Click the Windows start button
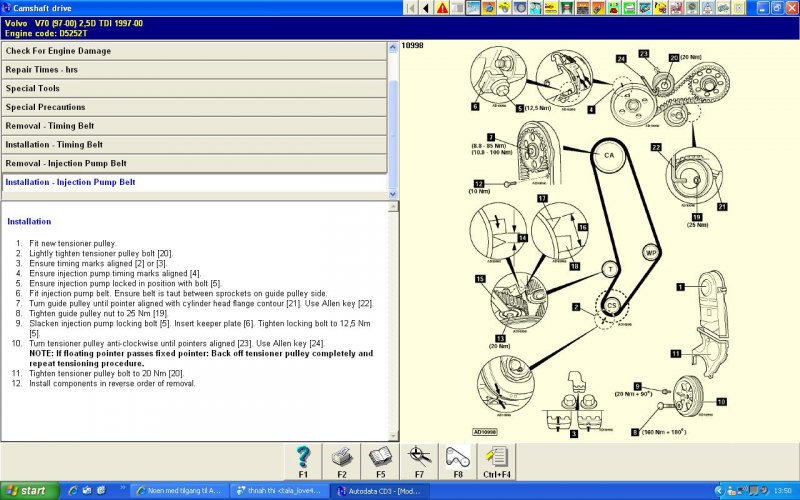 [x=28, y=491]
